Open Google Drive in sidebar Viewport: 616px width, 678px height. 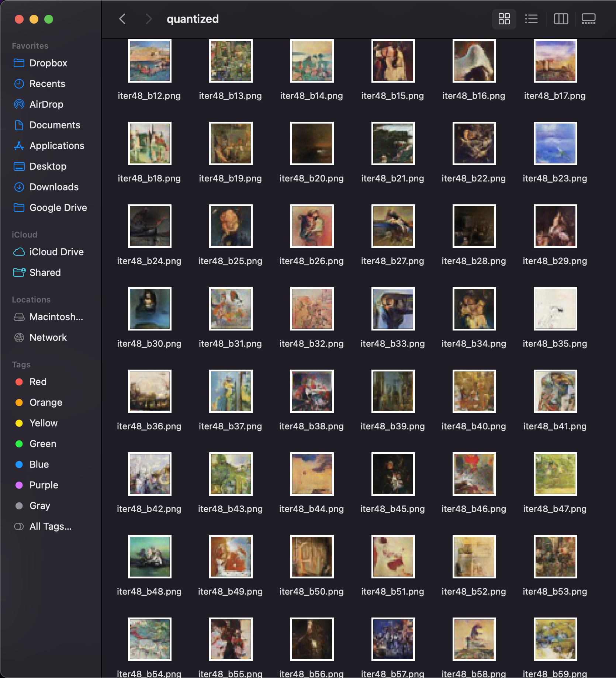tap(51, 208)
